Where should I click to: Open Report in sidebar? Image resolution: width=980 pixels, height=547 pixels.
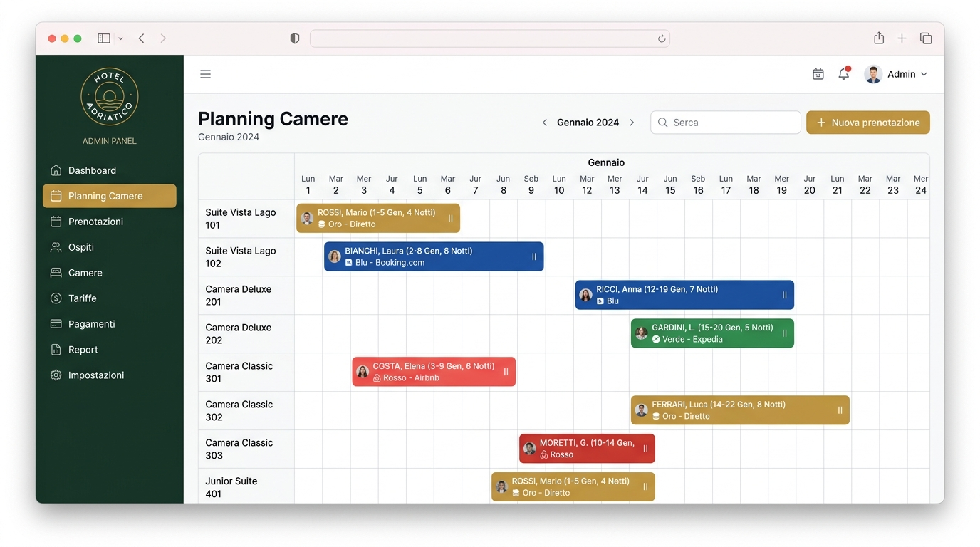coord(110,350)
